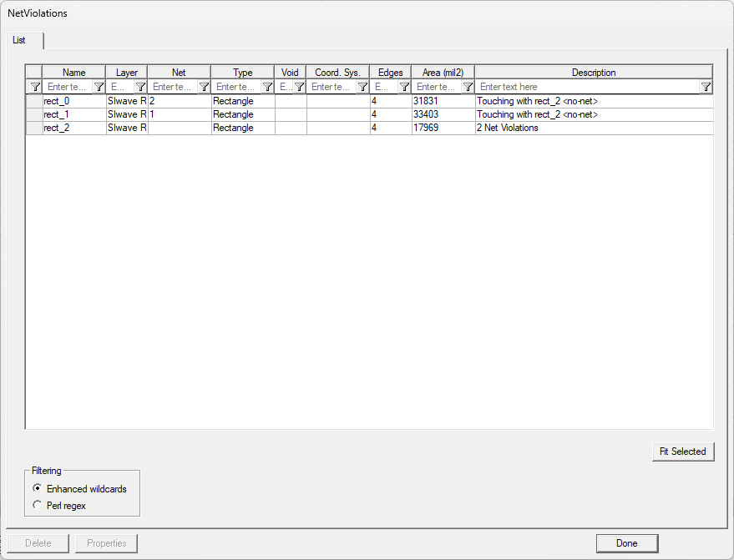Focus the Area filter text field
The height and width of the screenshot is (560, 734).
coord(437,87)
